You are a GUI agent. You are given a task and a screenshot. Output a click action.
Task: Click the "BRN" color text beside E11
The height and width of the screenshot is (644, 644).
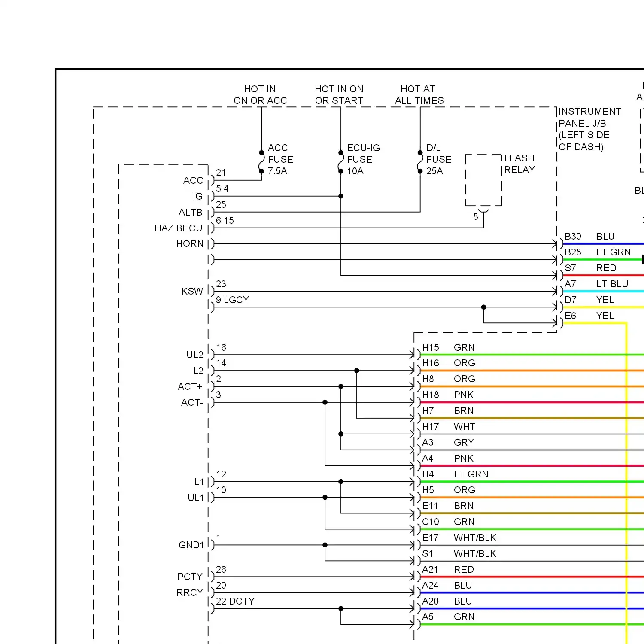(464, 506)
